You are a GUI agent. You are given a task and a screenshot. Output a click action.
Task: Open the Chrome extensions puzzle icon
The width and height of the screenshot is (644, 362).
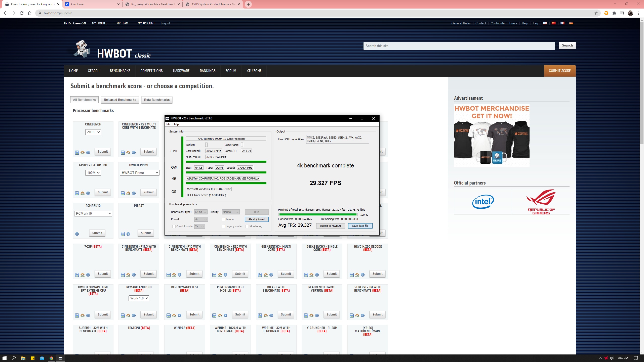tap(614, 13)
